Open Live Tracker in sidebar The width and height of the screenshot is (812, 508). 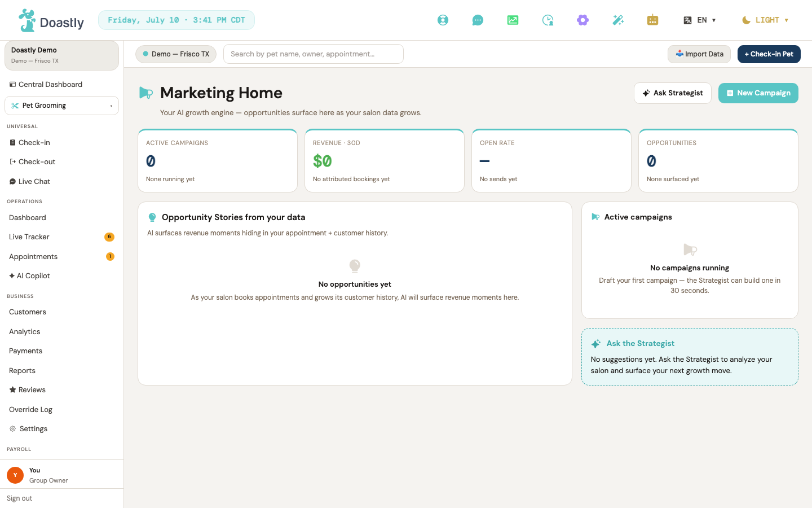[61, 237]
